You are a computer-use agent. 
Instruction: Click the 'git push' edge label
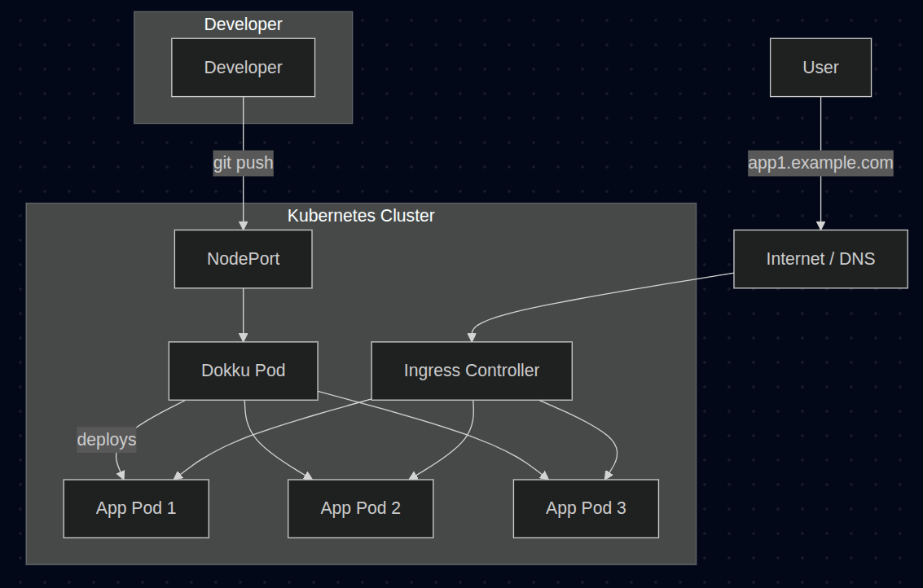(243, 163)
